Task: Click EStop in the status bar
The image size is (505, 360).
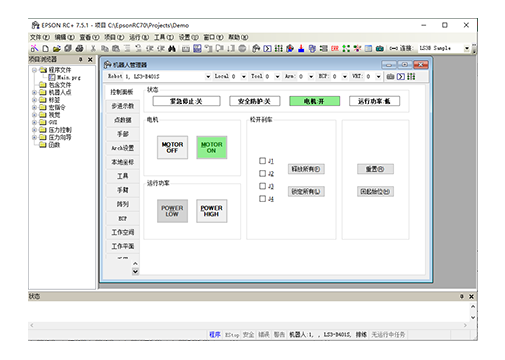Action: 232,334
